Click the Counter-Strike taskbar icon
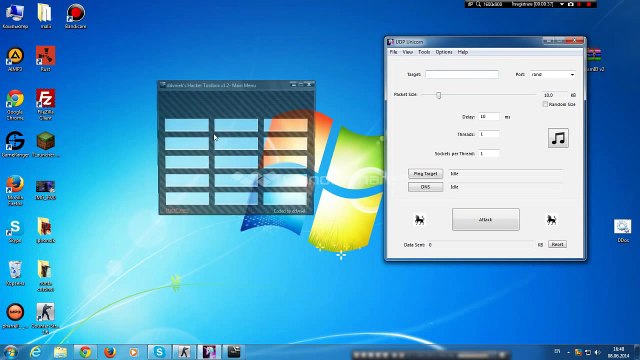Image resolution: width=640 pixels, height=360 pixels. pos(184,352)
